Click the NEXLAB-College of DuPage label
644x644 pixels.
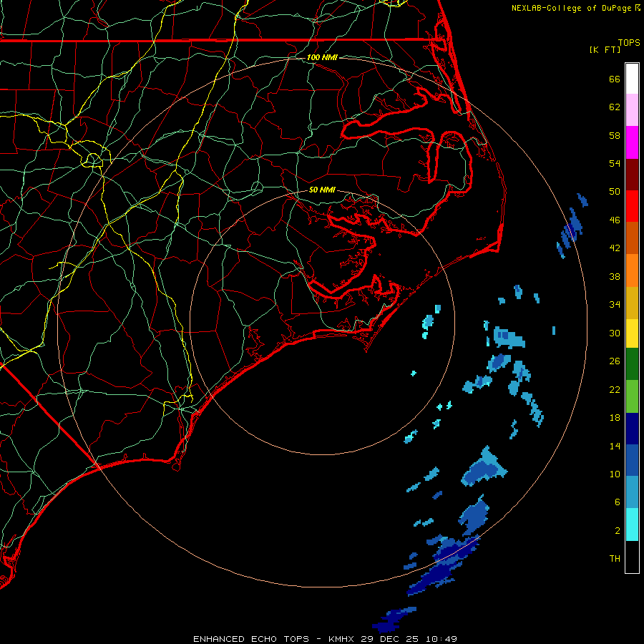[571, 8]
